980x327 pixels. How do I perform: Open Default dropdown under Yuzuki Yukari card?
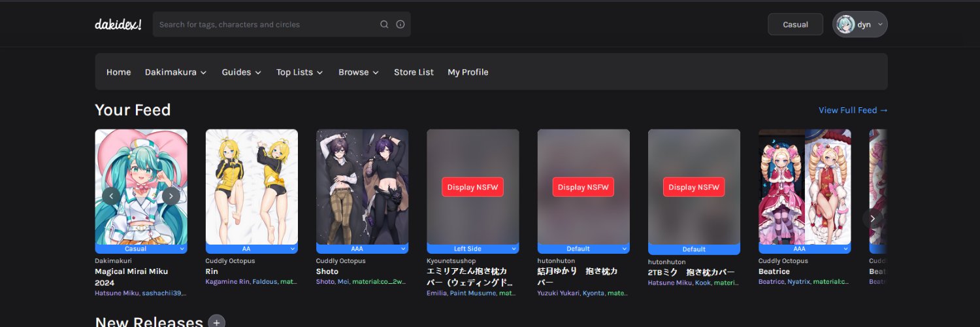pyautogui.click(x=583, y=249)
